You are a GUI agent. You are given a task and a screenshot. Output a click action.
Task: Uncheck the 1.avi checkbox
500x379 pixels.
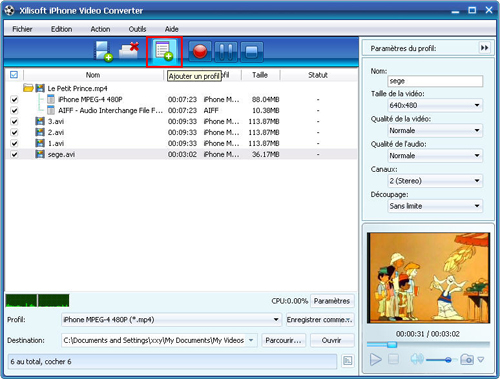coord(14,143)
